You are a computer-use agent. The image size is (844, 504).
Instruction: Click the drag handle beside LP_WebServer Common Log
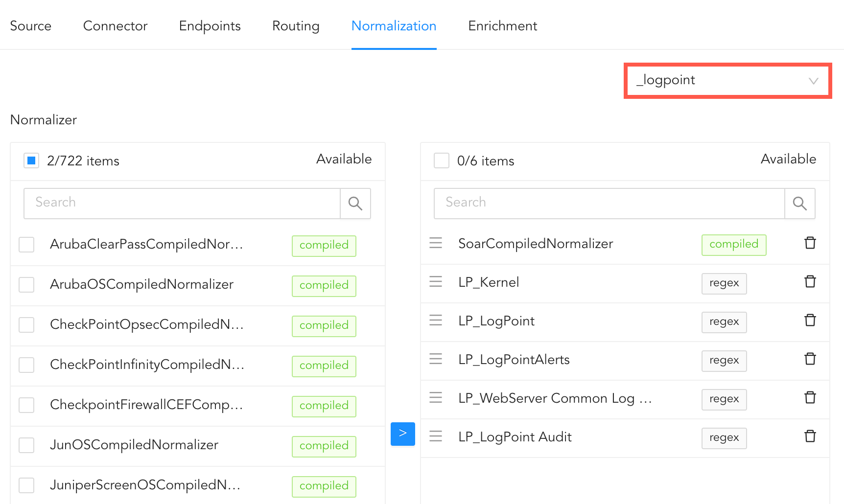(436, 398)
